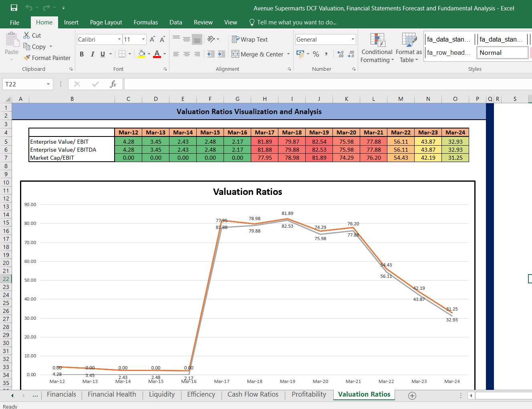Save the workbook with the floppy disk icon
This screenshot has width=532, height=409.
[x=14, y=8]
